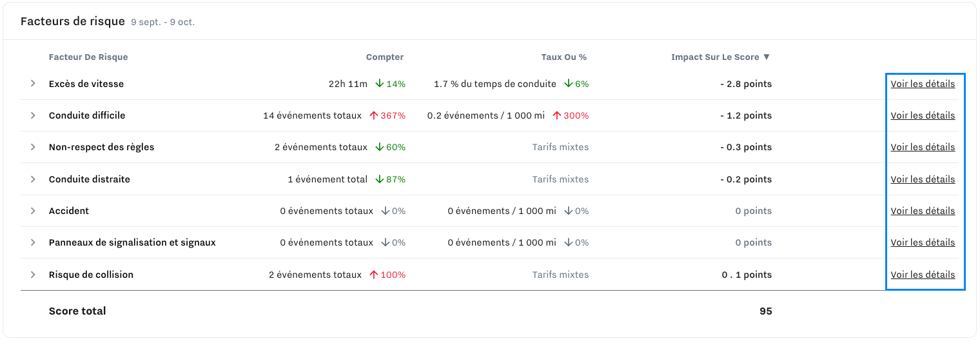Image resolution: width=980 pixels, height=341 pixels.
Task: Open Voir les détails for Non-respect des règles
Action: [x=923, y=147]
